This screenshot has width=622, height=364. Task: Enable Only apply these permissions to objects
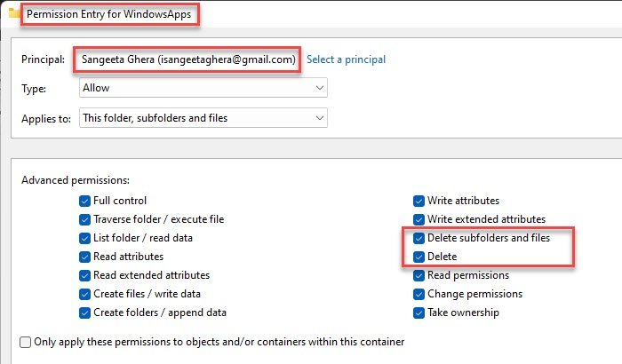click(25, 342)
